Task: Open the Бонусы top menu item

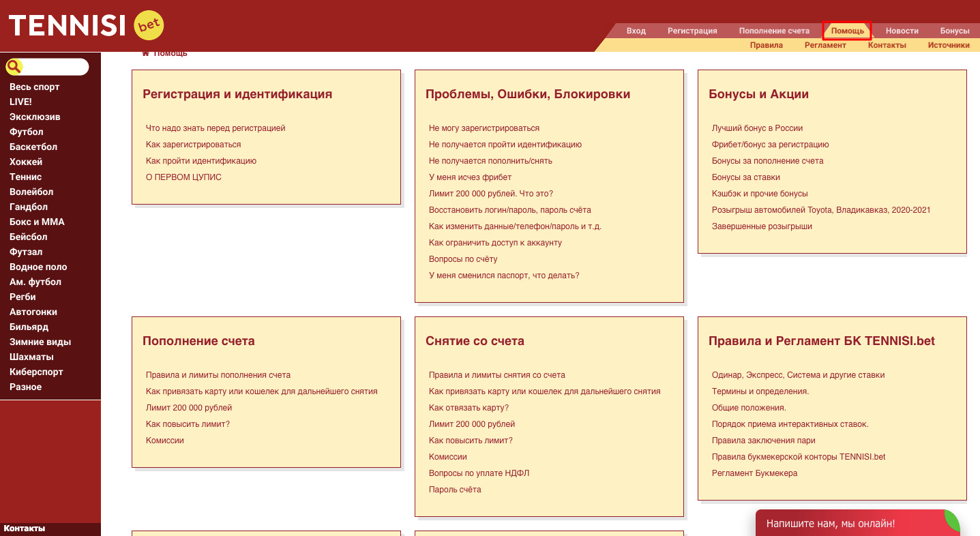Action: coord(955,31)
